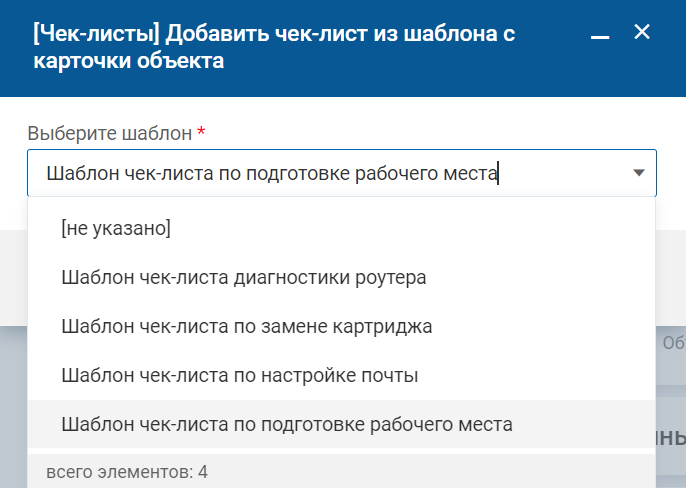Close the add checklist from template dialog
Image resolution: width=686 pixels, height=488 pixels.
[642, 33]
